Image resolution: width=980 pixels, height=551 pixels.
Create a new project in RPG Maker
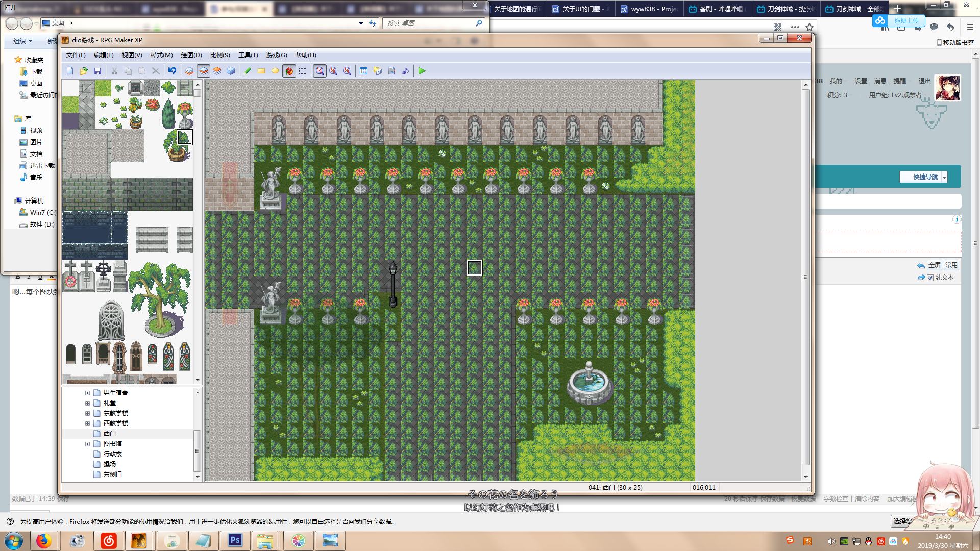[70, 71]
